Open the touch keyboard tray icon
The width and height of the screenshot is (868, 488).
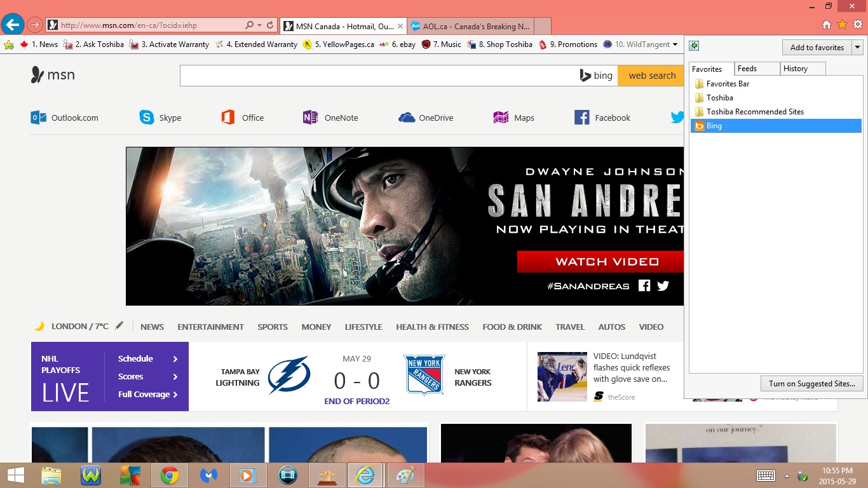[766, 475]
